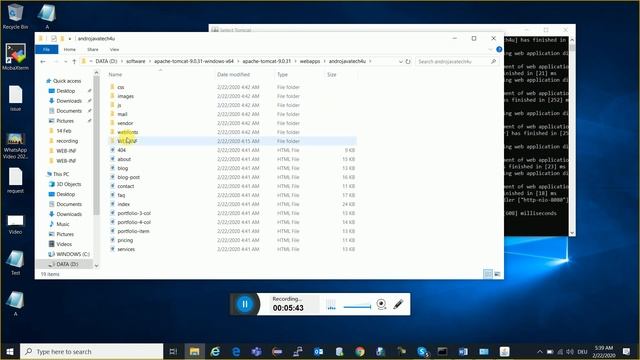Expand the ribbon with the chevron
This screenshot has width=640, height=360.
pyautogui.click(x=490, y=49)
